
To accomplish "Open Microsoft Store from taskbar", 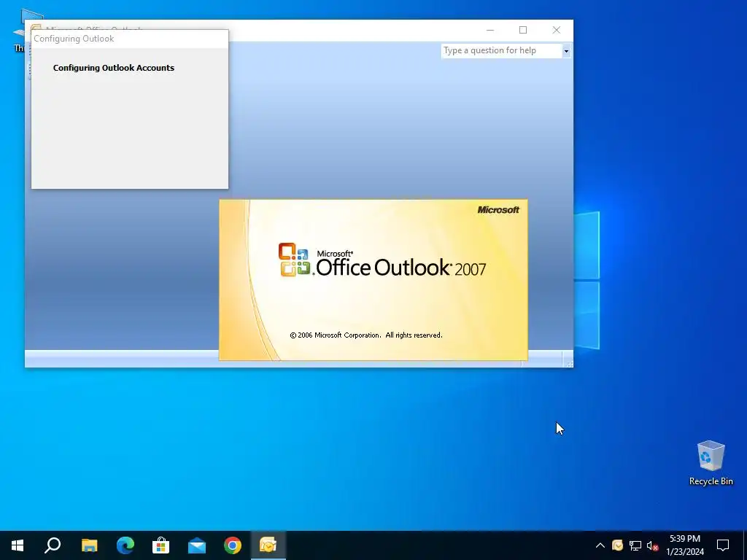I will pyautogui.click(x=161, y=545).
